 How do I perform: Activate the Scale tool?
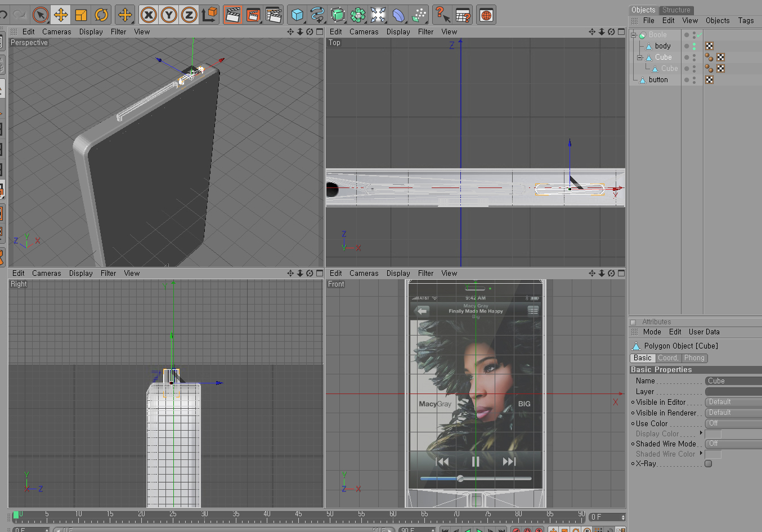click(x=81, y=15)
